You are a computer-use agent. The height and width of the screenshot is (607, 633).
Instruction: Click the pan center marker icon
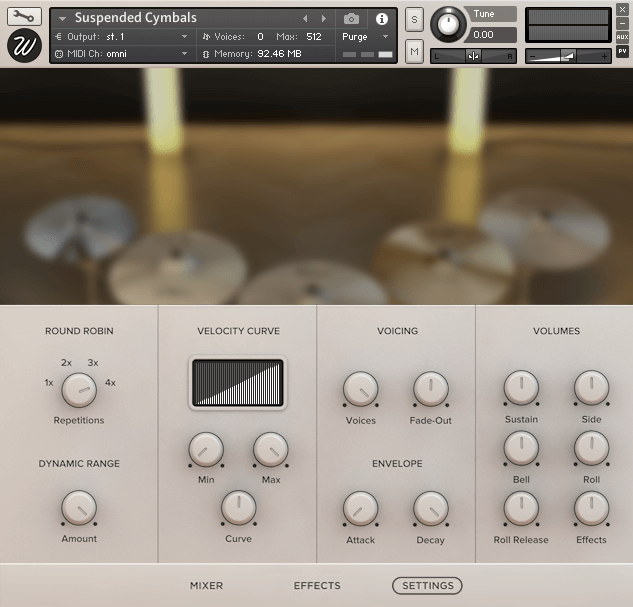[x=473, y=56]
